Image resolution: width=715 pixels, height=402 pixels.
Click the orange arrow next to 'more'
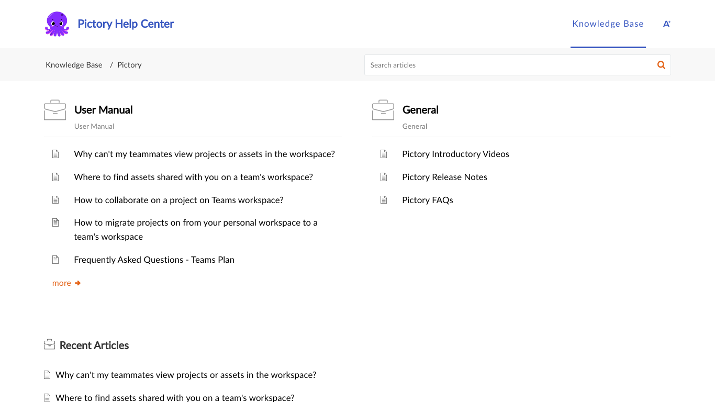pyautogui.click(x=78, y=283)
